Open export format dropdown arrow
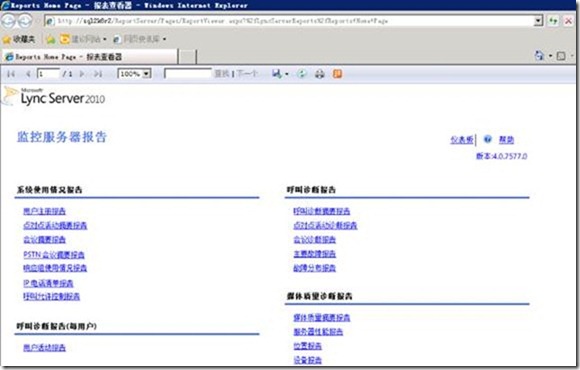580x370 pixels. pos(287,74)
